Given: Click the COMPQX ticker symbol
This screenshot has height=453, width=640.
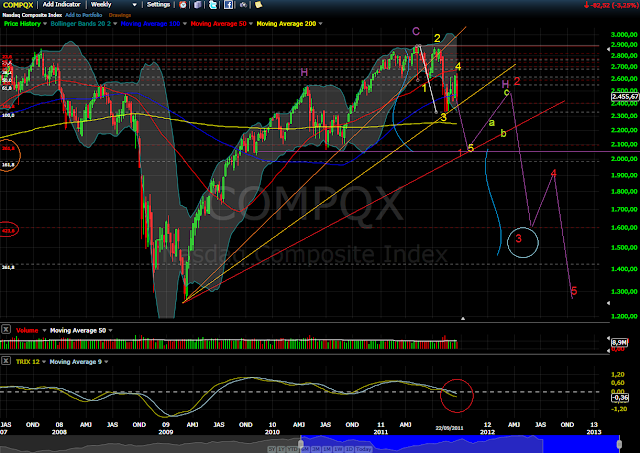Looking at the screenshot, I should (x=18, y=5).
